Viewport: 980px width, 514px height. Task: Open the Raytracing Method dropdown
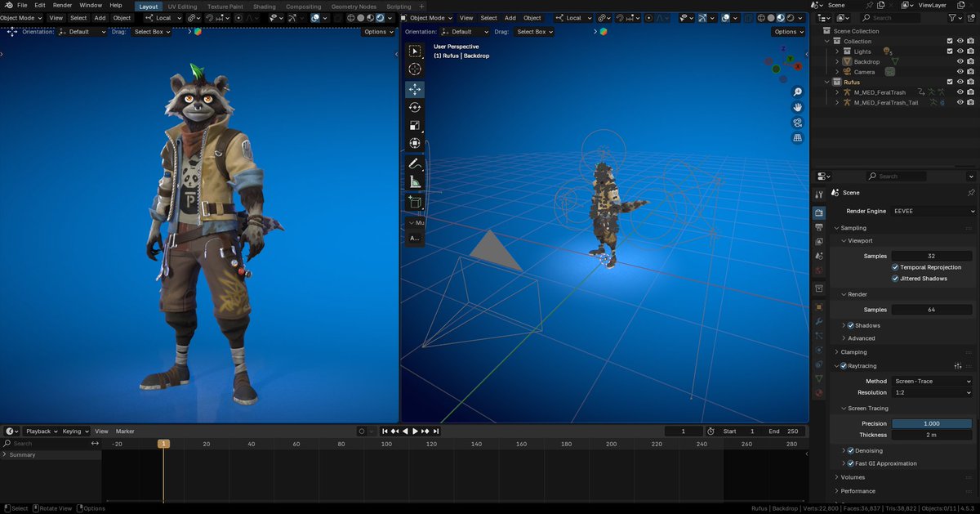point(932,381)
